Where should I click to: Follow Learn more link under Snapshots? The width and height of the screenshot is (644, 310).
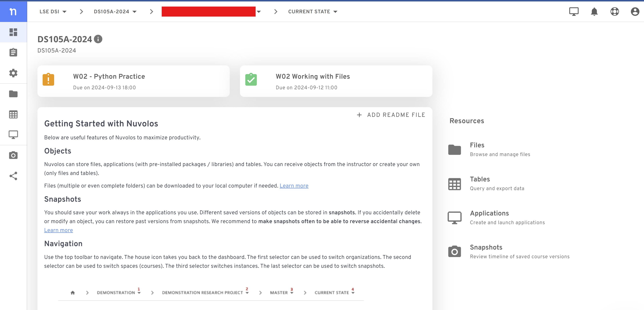(x=58, y=230)
